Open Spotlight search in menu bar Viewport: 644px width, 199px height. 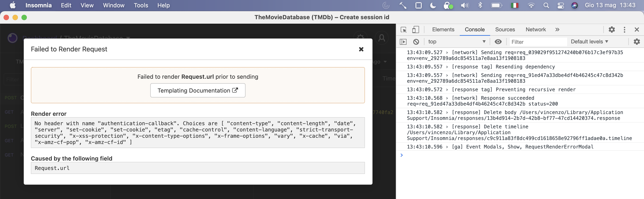[546, 5]
